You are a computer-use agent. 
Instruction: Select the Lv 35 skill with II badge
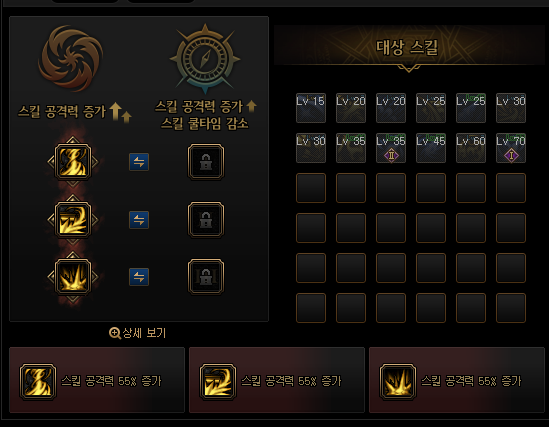pyautogui.click(x=391, y=148)
